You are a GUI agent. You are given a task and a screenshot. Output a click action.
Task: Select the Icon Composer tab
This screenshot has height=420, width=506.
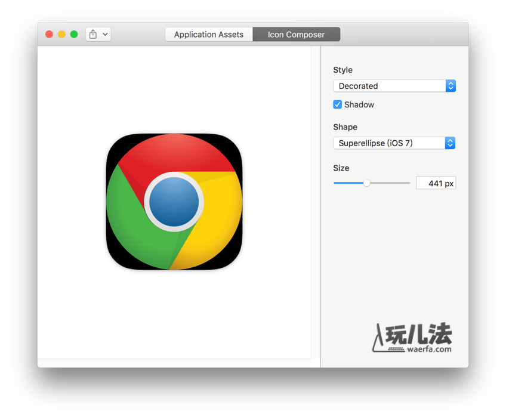pyautogui.click(x=296, y=35)
